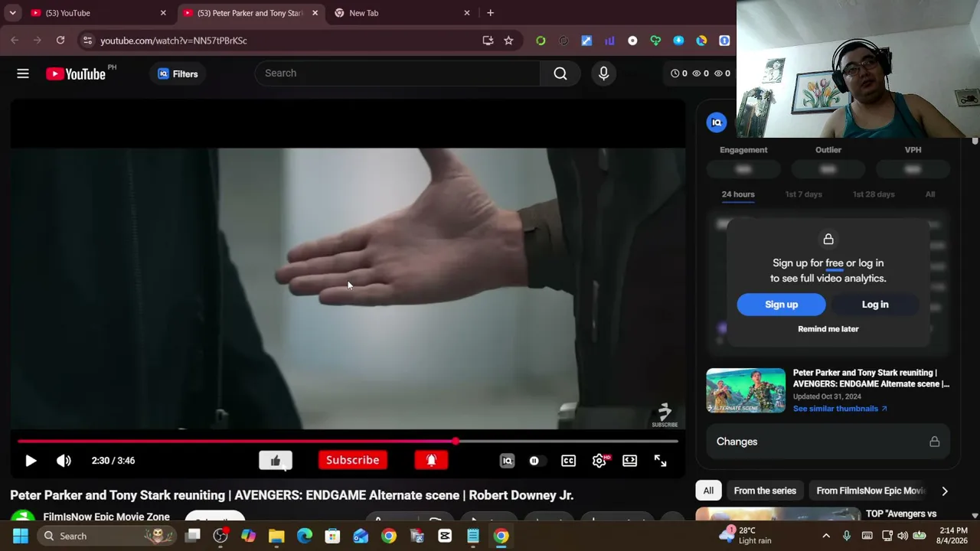The height and width of the screenshot is (551, 980).
Task: Select the 24 hours analytics tab
Action: coord(738,194)
